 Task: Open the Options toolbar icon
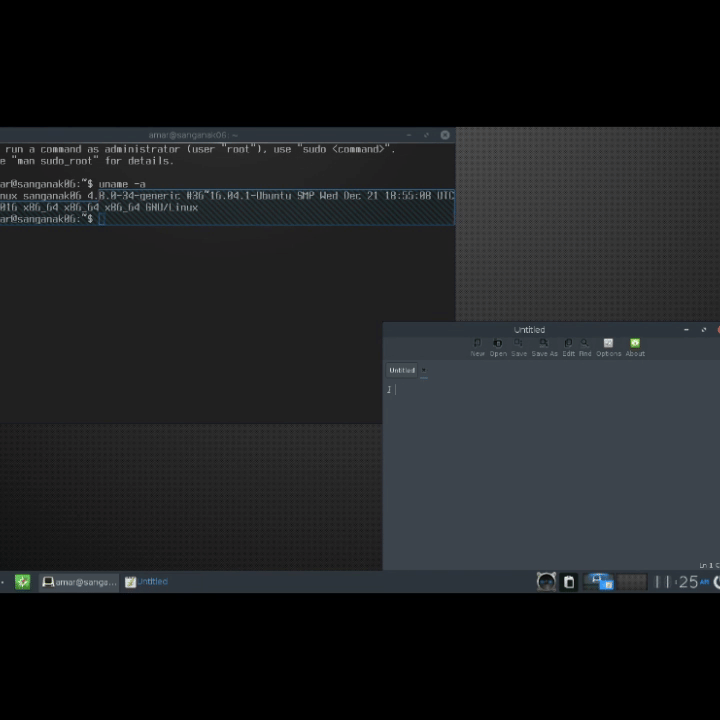(x=608, y=346)
